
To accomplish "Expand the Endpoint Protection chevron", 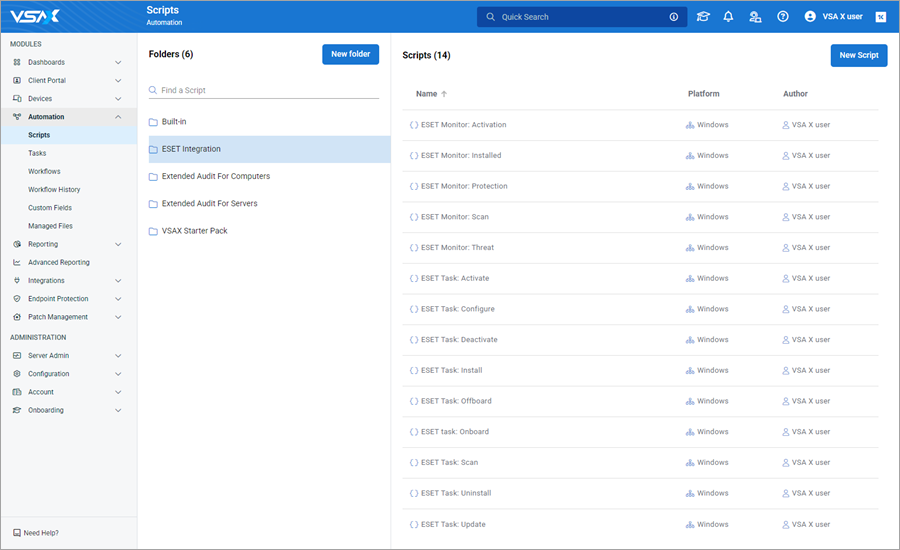I will 118,299.
